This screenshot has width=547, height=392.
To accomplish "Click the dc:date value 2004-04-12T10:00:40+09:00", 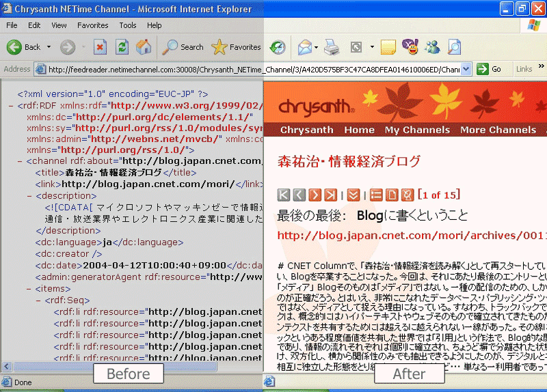I will tap(155, 266).
